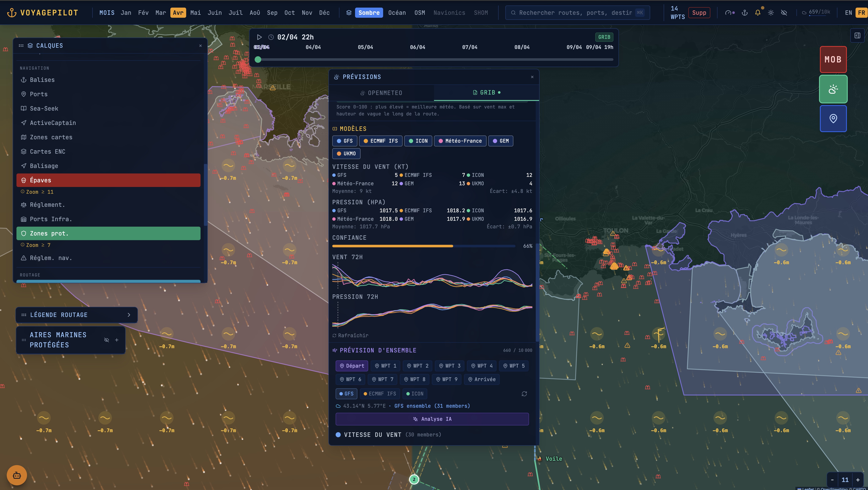868x490 pixels.
Task: Click the blue location pin button
Action: pyautogui.click(x=833, y=119)
